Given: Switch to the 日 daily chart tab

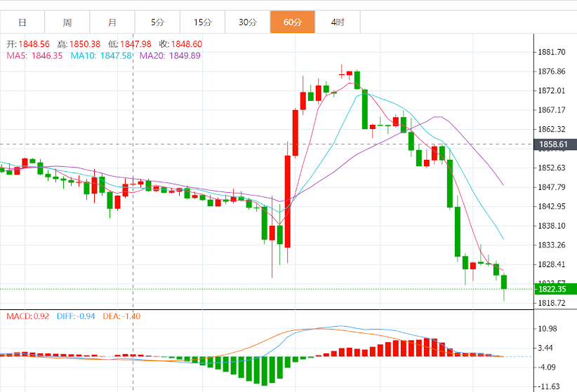Looking at the screenshot, I should click(x=22, y=22).
